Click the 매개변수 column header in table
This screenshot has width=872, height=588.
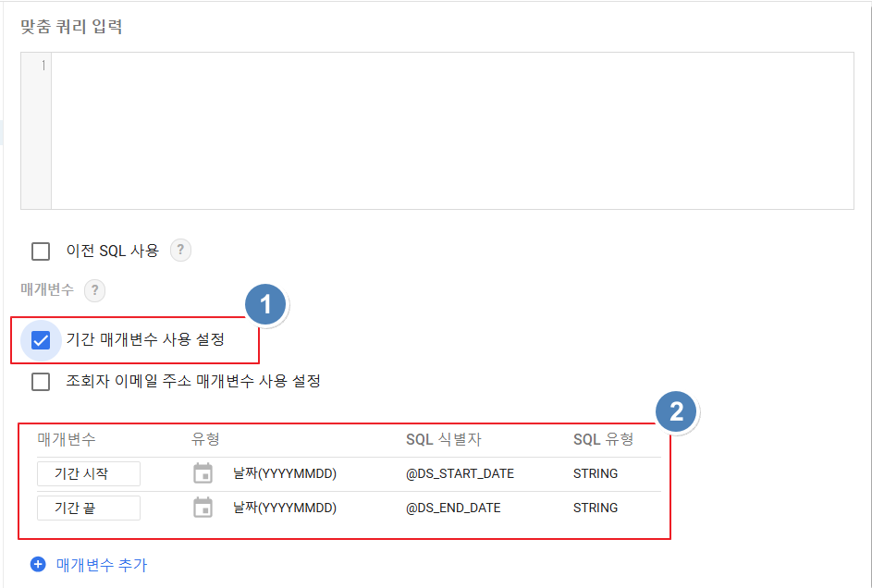[67, 439]
